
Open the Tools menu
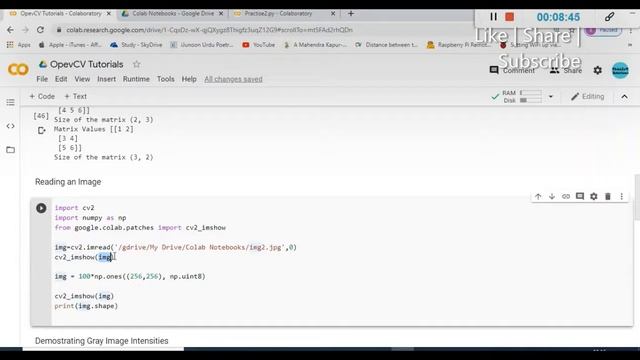point(166,79)
